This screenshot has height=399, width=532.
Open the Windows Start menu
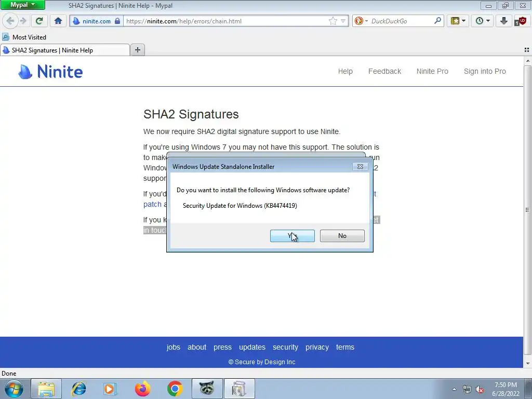coord(14,389)
